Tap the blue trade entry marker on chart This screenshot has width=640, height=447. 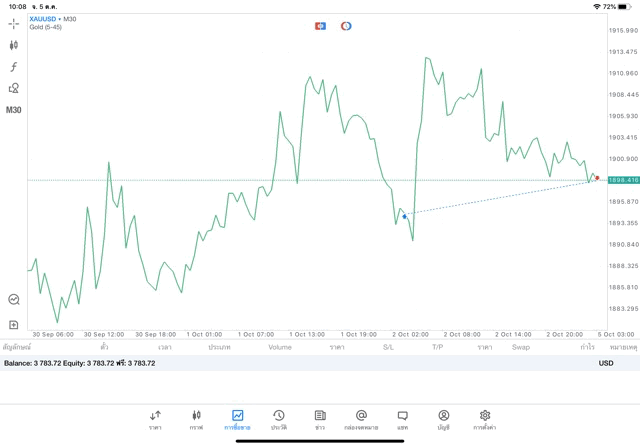(404, 216)
